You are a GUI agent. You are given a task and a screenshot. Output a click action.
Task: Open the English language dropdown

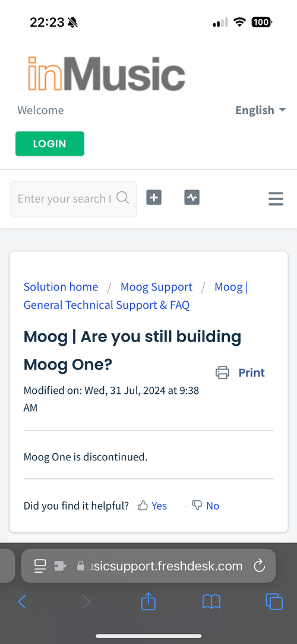click(260, 110)
